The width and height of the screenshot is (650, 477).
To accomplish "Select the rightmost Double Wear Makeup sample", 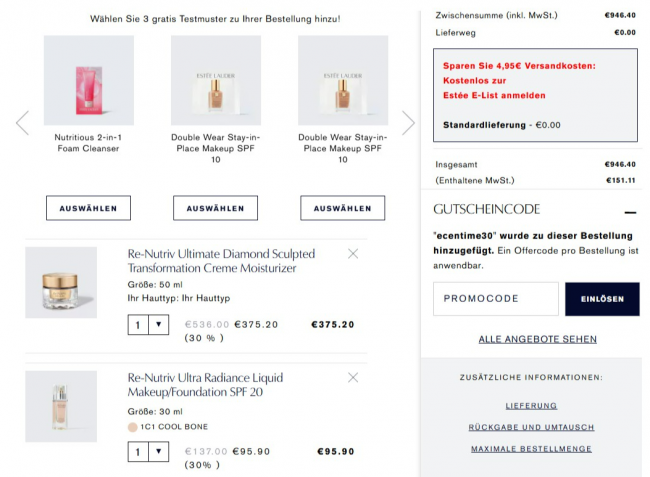I will point(342,208).
